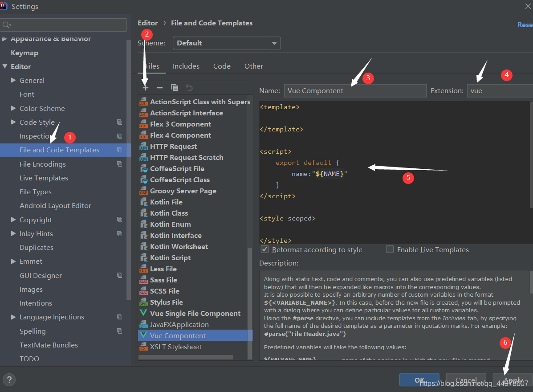This screenshot has height=392, width=533.
Task: Click the search magnifier icon in settings
Action: 7,25
